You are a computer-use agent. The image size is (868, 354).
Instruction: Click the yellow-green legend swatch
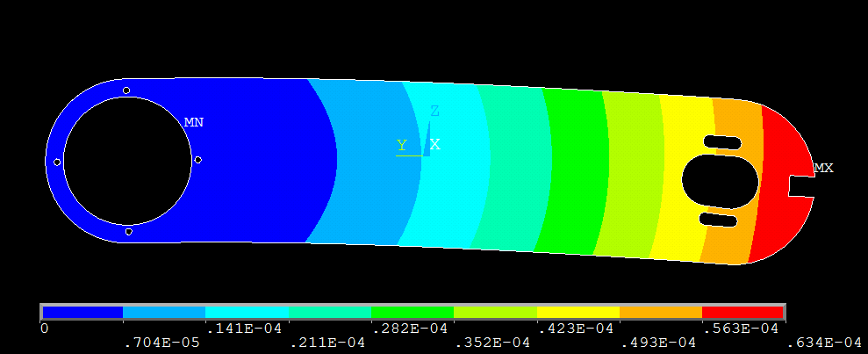pos(495,312)
